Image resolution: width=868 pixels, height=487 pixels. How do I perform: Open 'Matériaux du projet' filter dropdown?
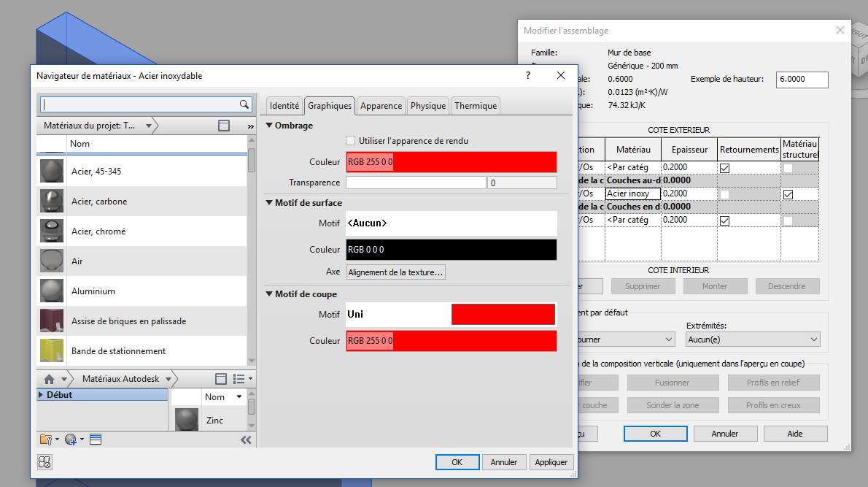point(149,126)
